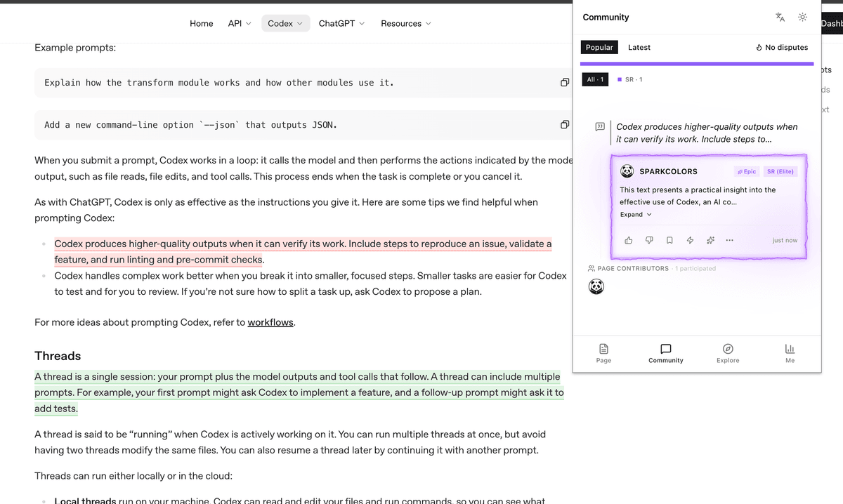Expand the SPARKCOLORS comment text
This screenshot has height=504, width=843.
click(x=636, y=214)
